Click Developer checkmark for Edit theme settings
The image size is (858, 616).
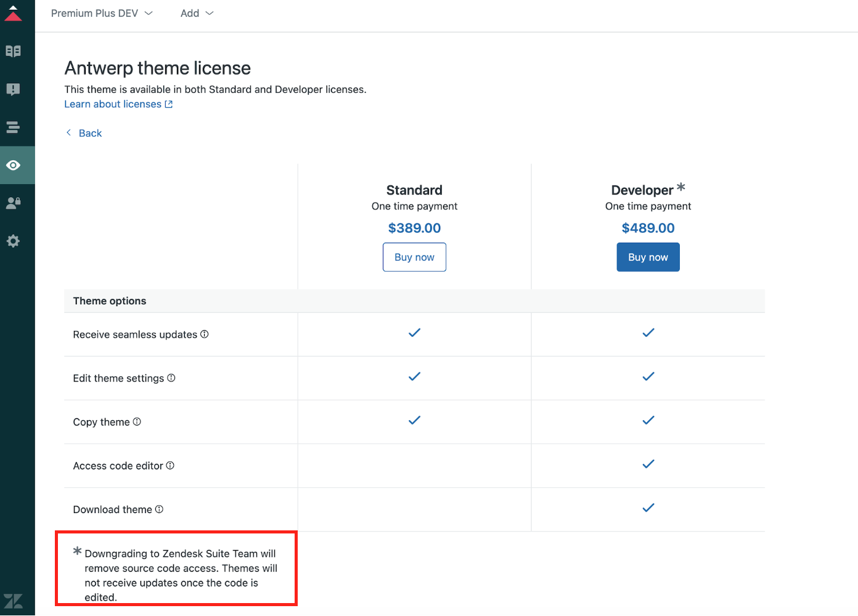(x=648, y=376)
